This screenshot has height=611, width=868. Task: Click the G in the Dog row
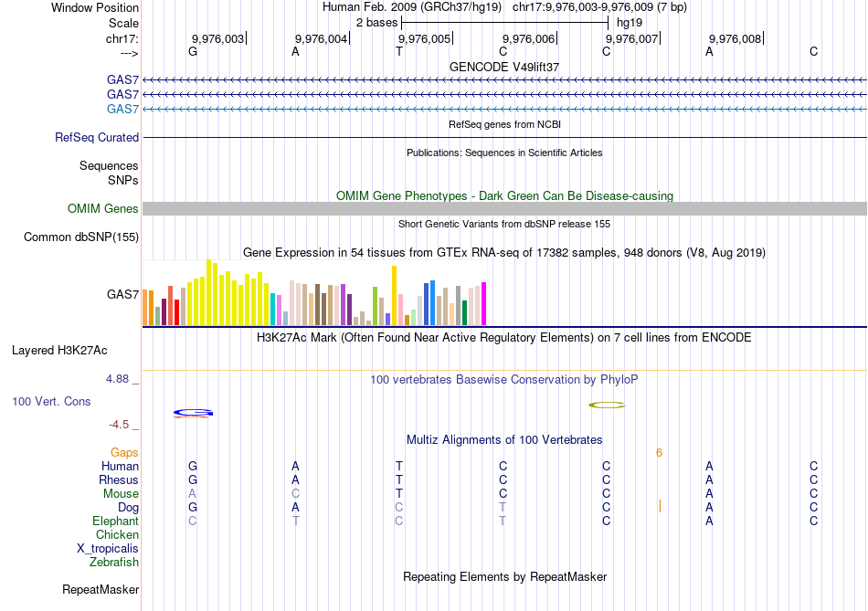tap(193, 508)
